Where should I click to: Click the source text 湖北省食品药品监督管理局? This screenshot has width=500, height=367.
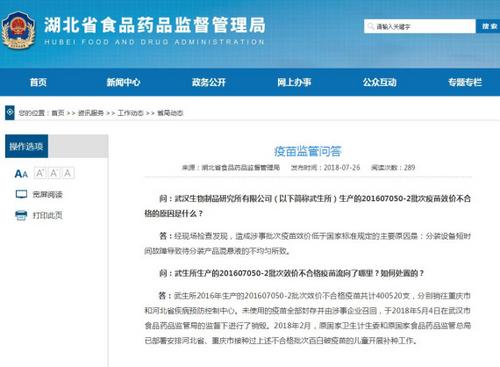(x=241, y=167)
